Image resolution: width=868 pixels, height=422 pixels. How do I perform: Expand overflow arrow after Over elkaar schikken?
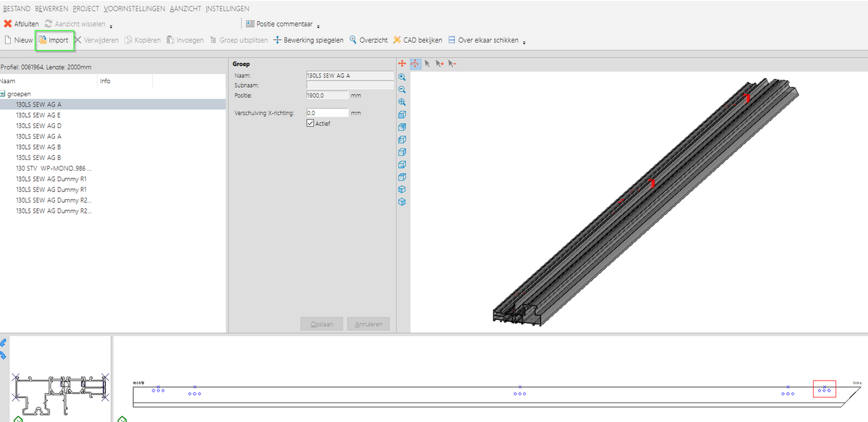point(524,42)
